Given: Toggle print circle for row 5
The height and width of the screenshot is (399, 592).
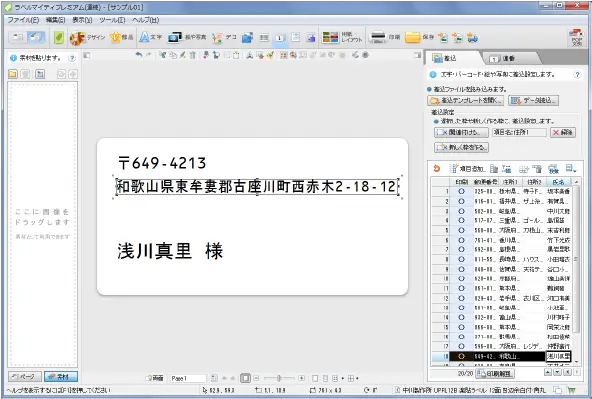Looking at the screenshot, I should pos(461,230).
